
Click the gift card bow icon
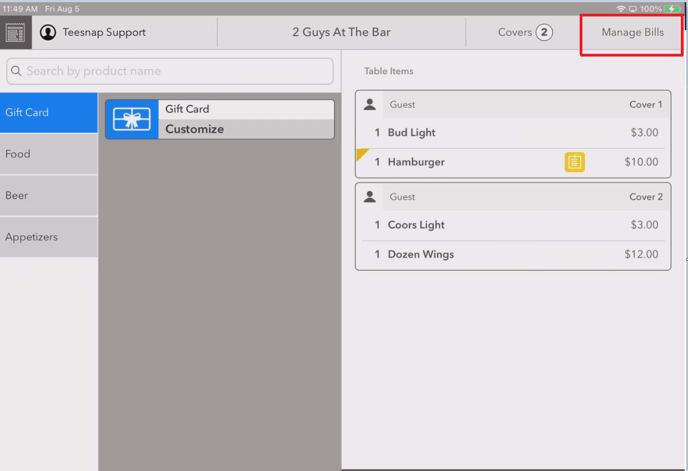click(x=132, y=119)
